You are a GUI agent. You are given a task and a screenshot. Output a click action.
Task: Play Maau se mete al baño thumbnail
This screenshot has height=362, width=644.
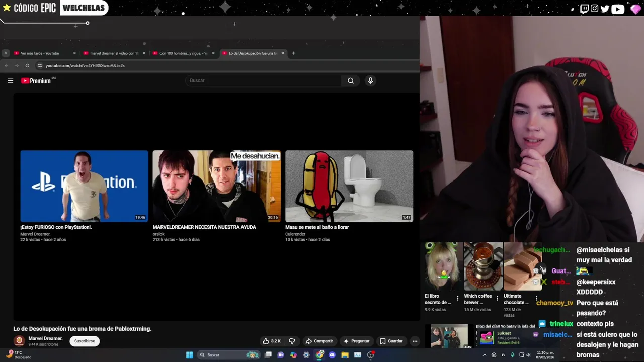pos(349,186)
